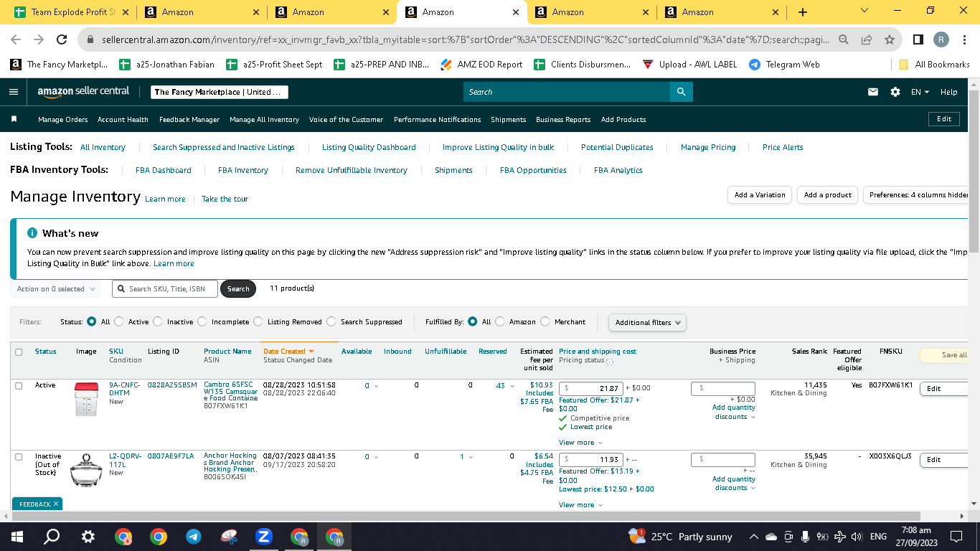Open the browser zoom magnifier icon
This screenshot has height=551, width=980.
[844, 39]
